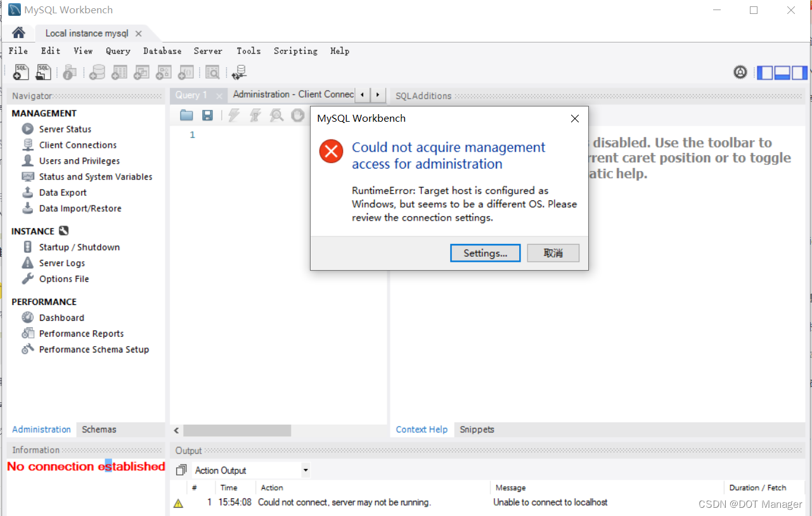Select the Local instance mysql connection tab
This screenshot has height=516, width=812.
click(87, 34)
